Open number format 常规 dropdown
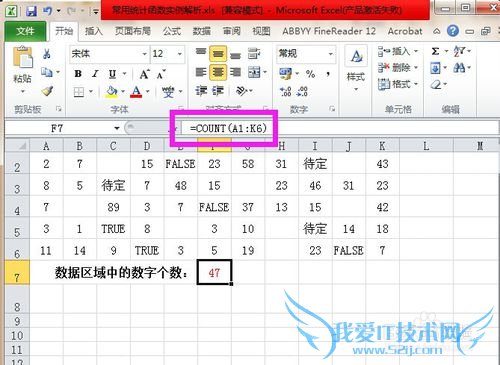This screenshot has height=365, width=500. coord(330,54)
